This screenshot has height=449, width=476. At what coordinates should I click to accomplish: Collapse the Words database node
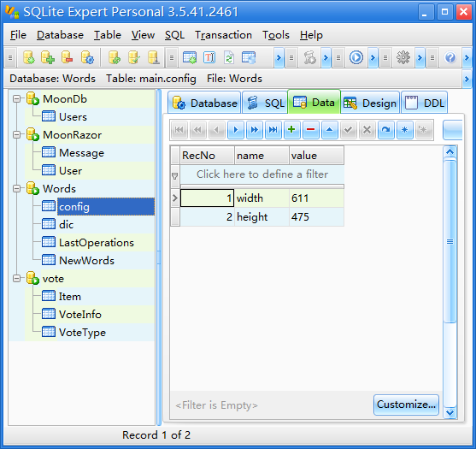[x=17, y=189]
